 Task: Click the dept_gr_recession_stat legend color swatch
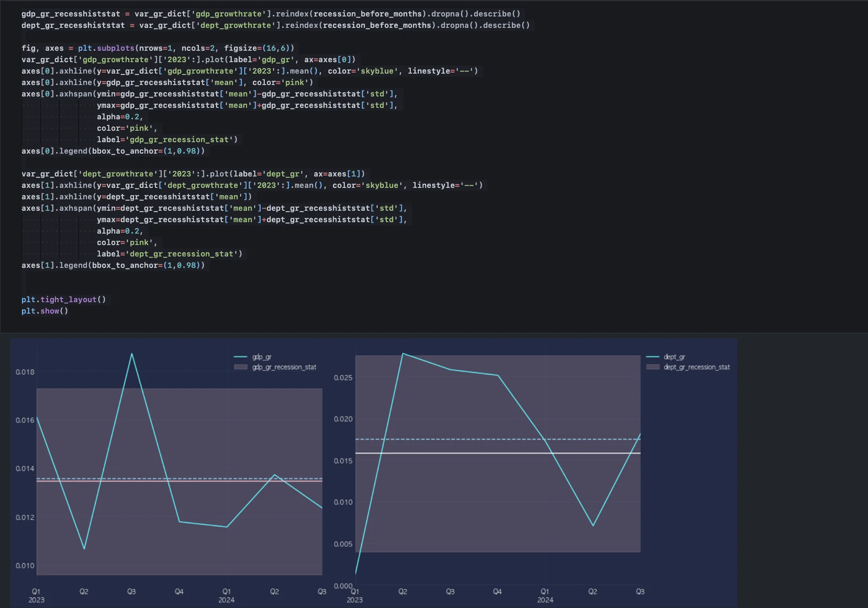click(x=653, y=367)
